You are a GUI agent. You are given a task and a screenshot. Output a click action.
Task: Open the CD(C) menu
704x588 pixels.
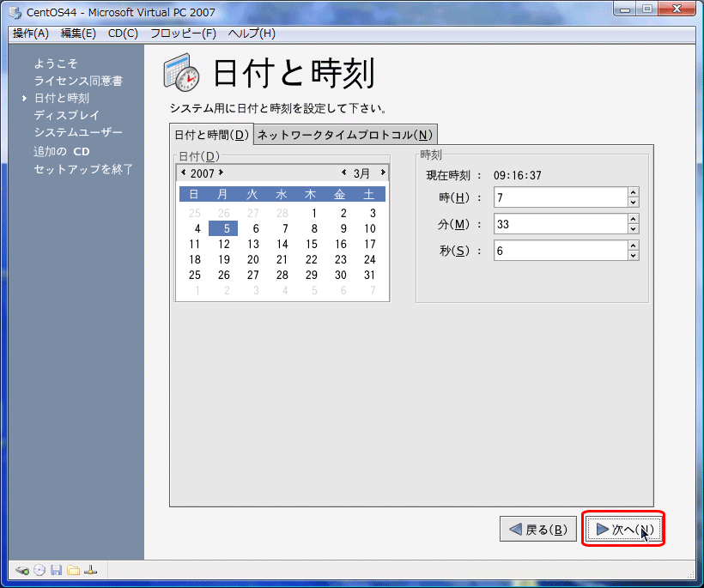coord(123,33)
